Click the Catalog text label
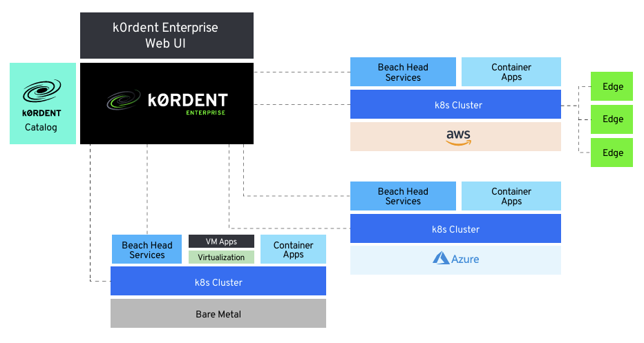644x343 pixels. click(41, 127)
